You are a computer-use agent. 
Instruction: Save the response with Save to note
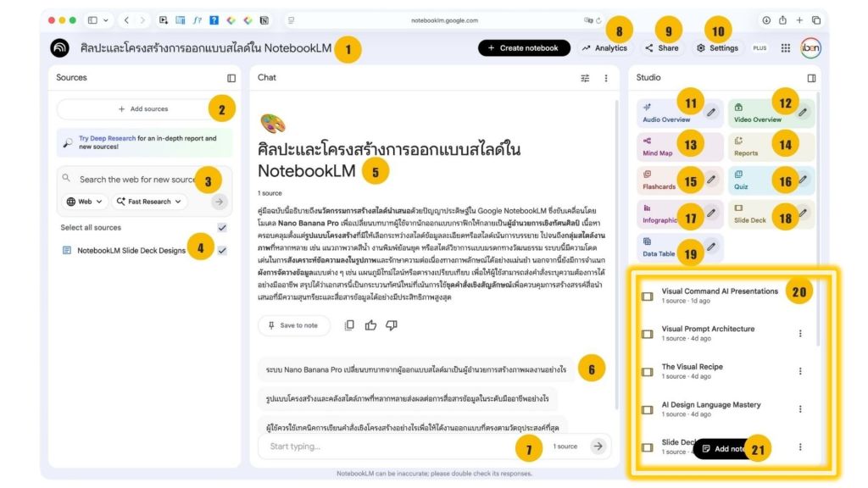pyautogui.click(x=293, y=325)
